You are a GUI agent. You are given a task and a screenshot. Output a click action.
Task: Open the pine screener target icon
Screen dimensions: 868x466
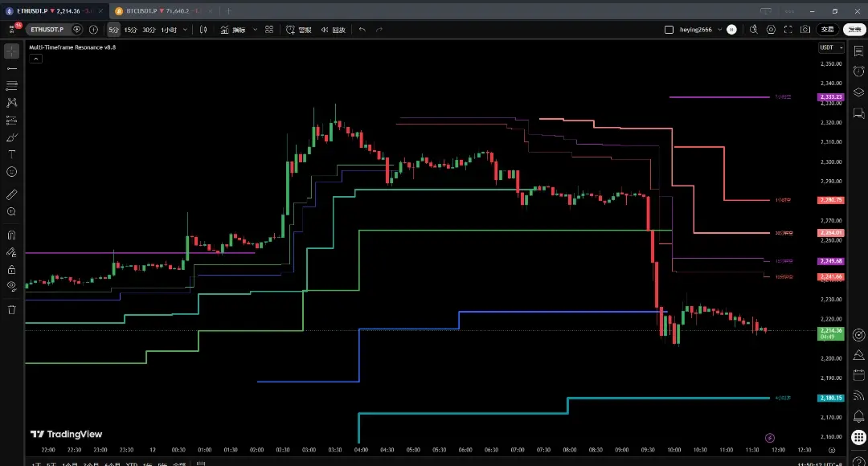(x=858, y=335)
